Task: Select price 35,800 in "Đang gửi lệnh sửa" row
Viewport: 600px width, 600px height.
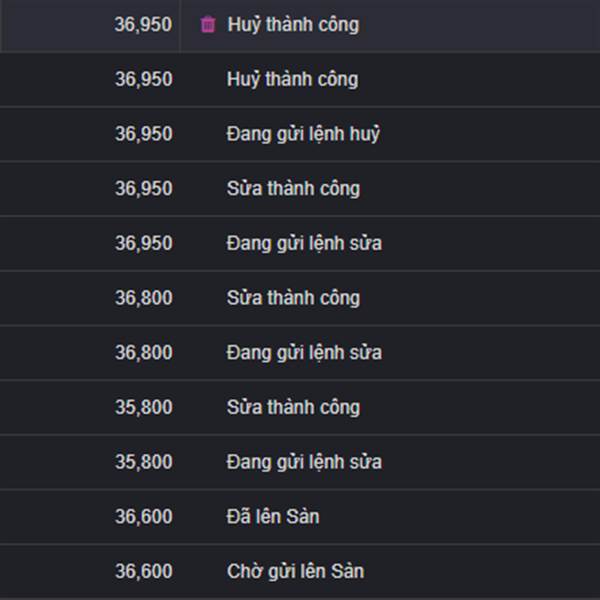Action: tap(143, 462)
